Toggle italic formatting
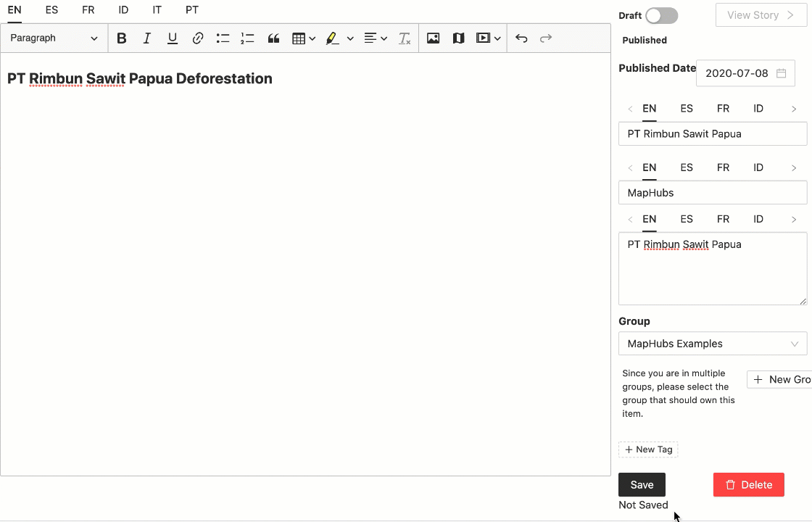The image size is (812, 522). coord(147,38)
